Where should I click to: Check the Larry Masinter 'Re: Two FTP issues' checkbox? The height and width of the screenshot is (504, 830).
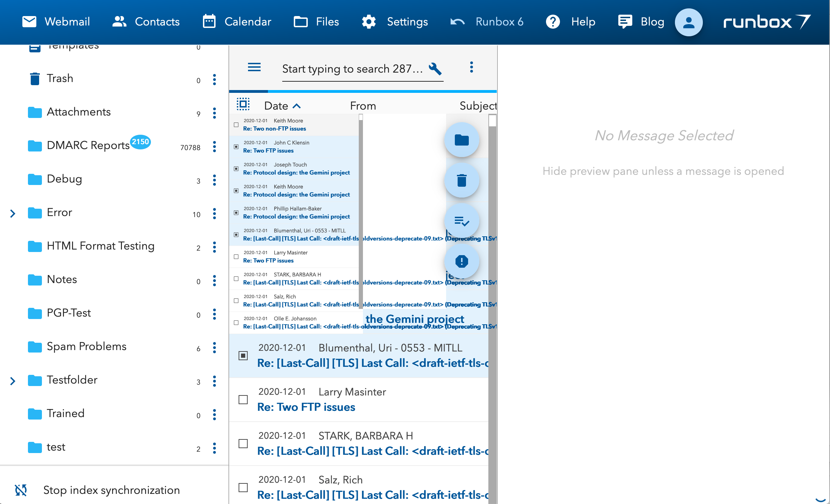(243, 400)
